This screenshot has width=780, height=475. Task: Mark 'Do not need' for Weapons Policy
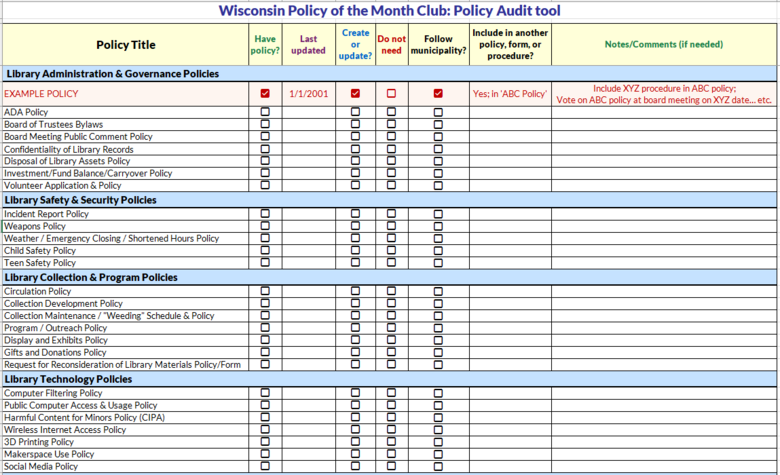(391, 227)
